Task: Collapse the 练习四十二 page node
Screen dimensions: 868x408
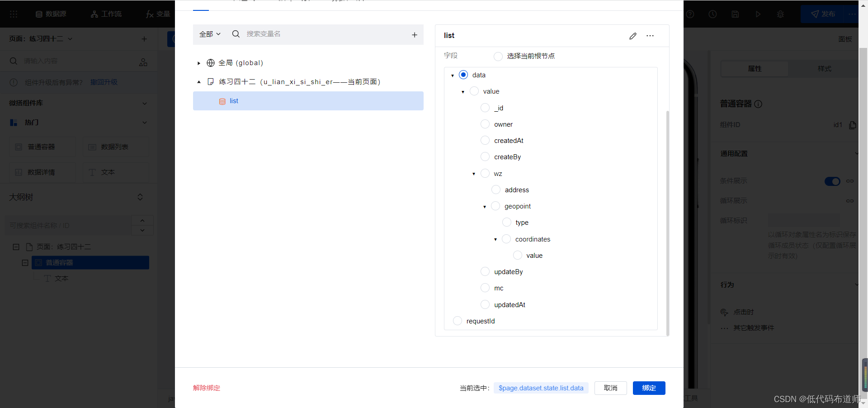Action: point(198,82)
